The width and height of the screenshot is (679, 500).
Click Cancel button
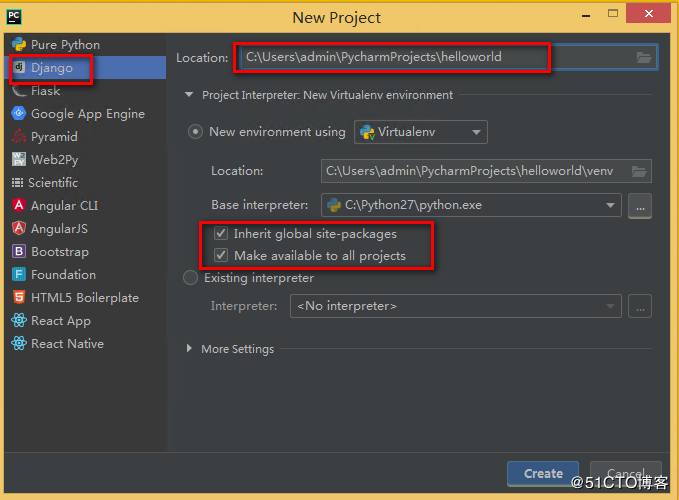(x=626, y=474)
